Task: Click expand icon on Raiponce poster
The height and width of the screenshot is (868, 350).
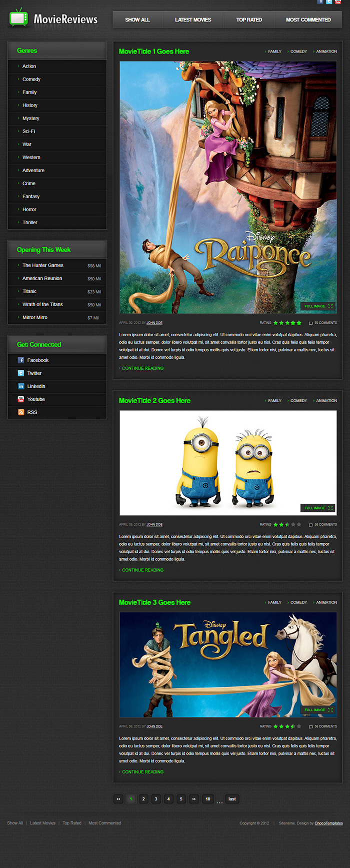Action: point(330,306)
